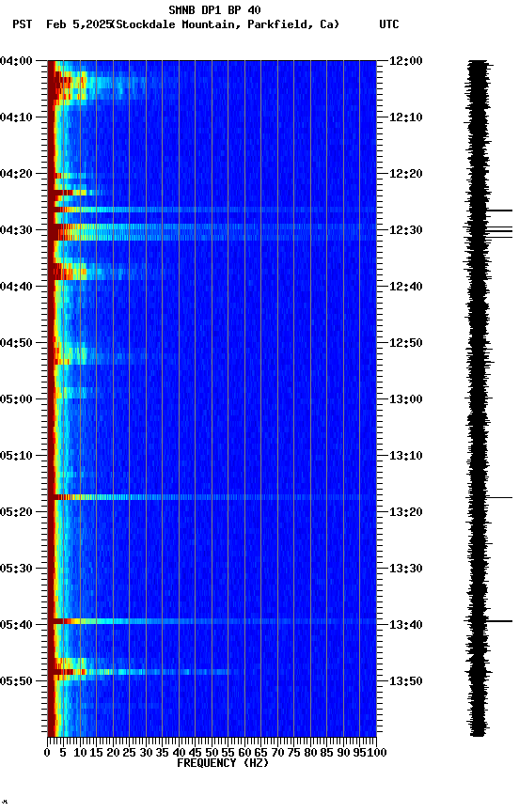Click the '12:50' UTC time label
Screen dimensions: 519x812
pyautogui.click(x=406, y=343)
